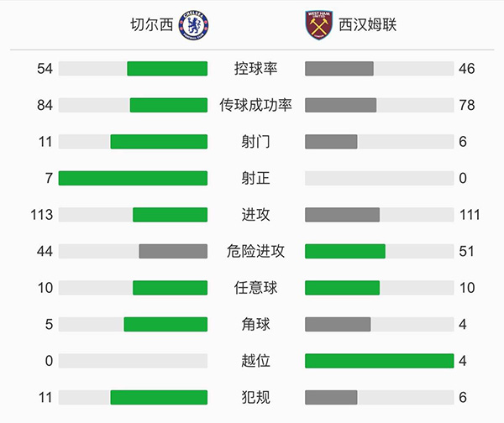Image resolution: width=504 pixels, height=423 pixels.
Task: Click Chelsea's green 控球率 possession bar
Action: pyautogui.click(x=167, y=69)
